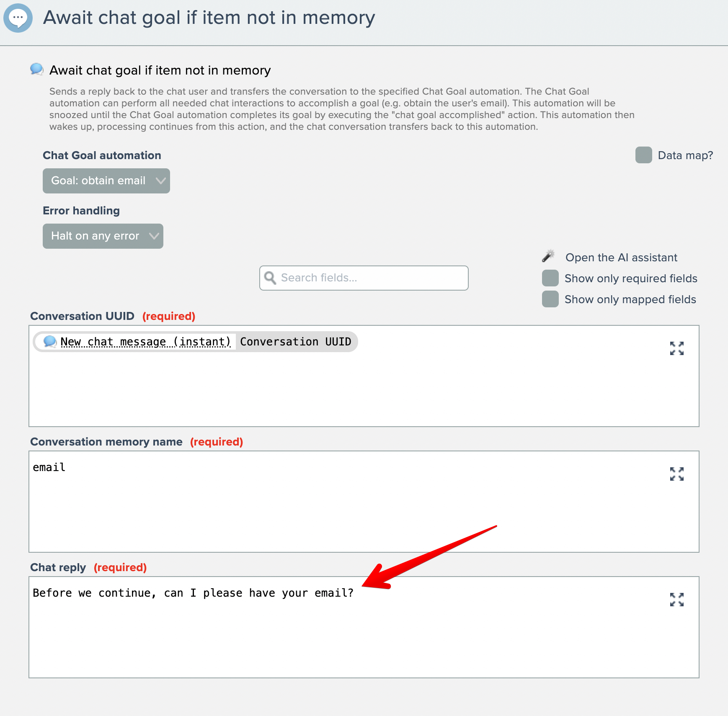Screen dimensions: 728x716
Task: Expand the Chat reply field editor
Action: click(676, 600)
